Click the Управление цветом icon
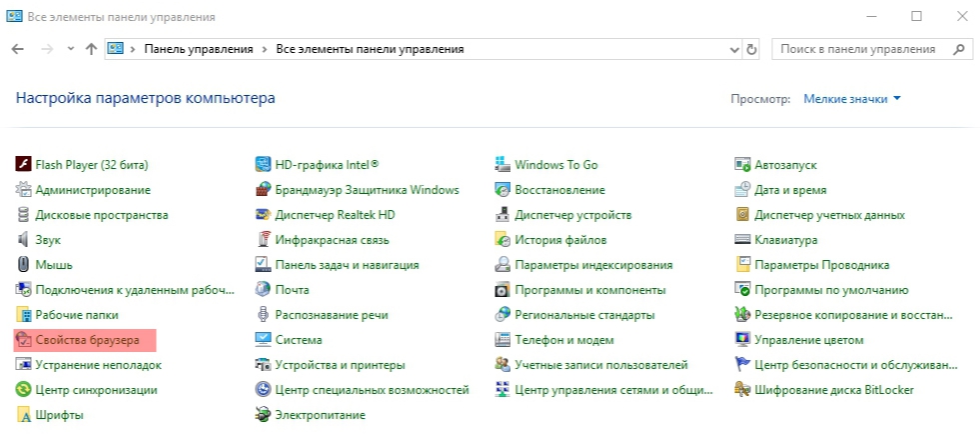The height and width of the screenshot is (437, 980). [x=742, y=340]
